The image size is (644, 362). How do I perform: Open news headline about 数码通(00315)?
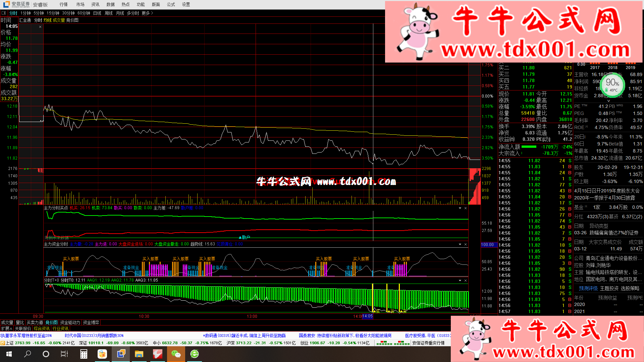point(245,336)
